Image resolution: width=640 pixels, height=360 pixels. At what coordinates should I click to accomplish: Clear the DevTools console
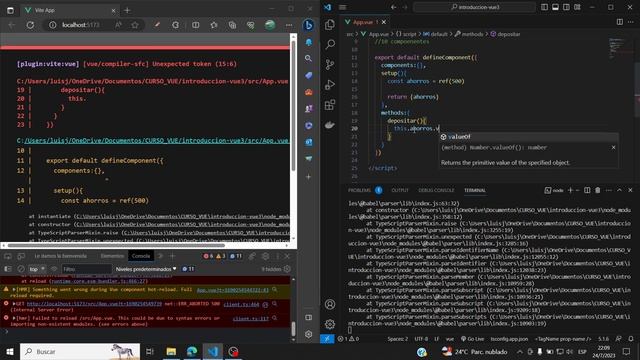point(21,269)
